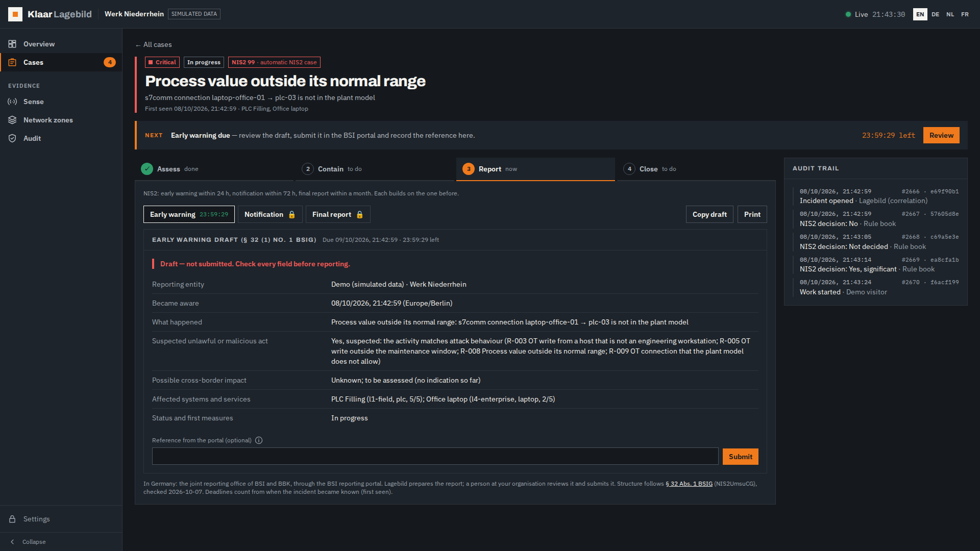Click the NIS2 99 automatic case tag
This screenshot has width=980, height=551.
pos(274,62)
